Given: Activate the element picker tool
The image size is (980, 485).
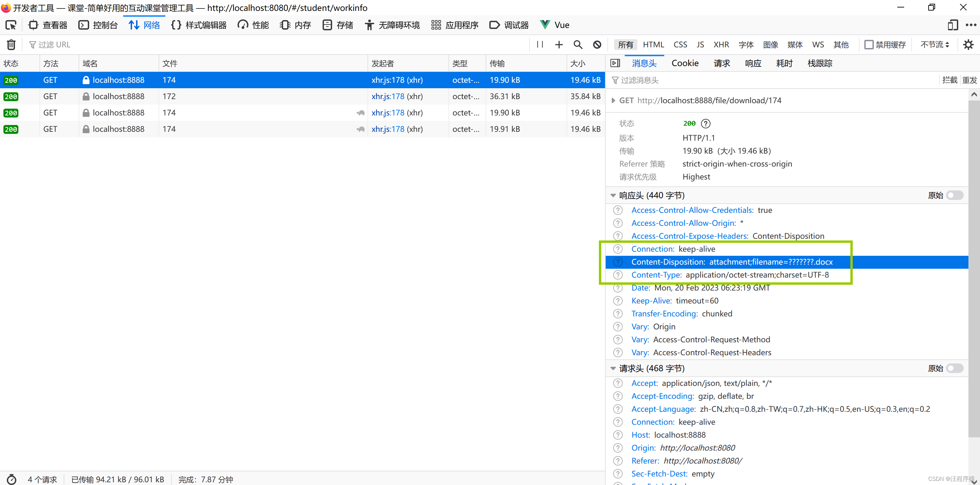Looking at the screenshot, I should point(11,25).
